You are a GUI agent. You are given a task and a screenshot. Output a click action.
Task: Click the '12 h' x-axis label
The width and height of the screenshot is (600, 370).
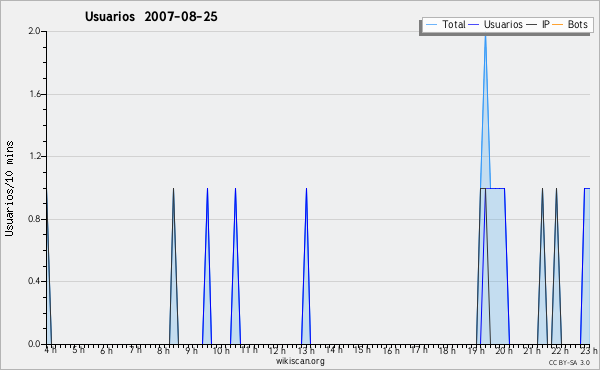point(277,350)
